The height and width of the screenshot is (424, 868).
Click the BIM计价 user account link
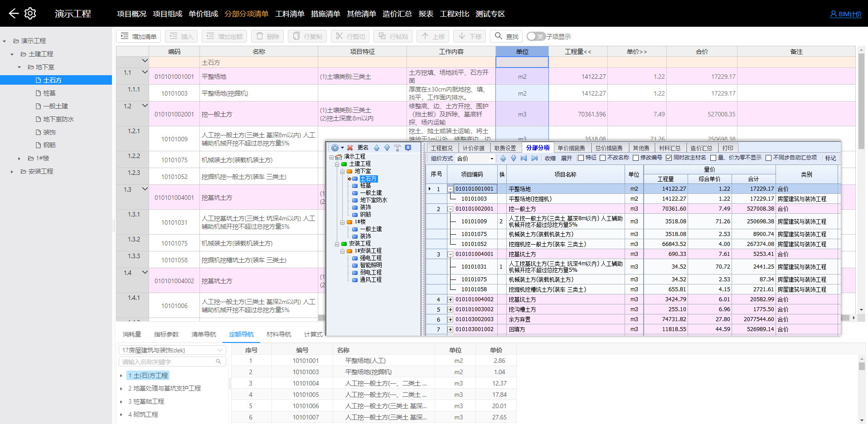(x=846, y=14)
